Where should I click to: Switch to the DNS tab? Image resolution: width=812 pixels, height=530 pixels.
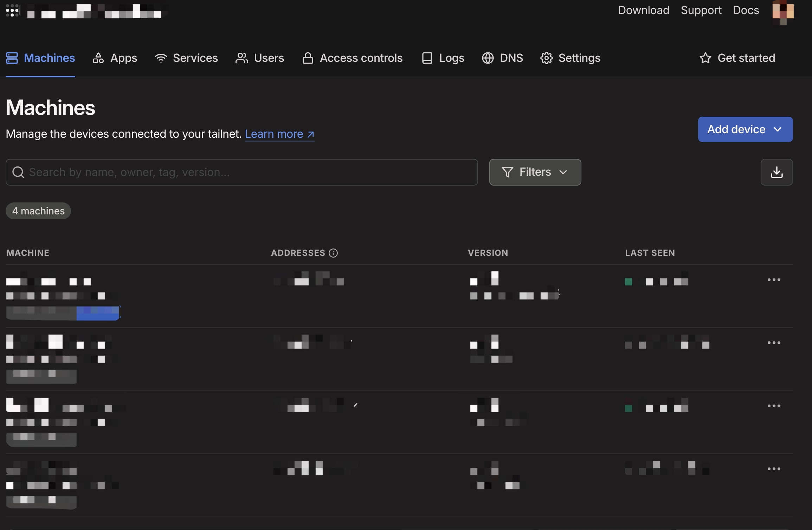[503, 58]
